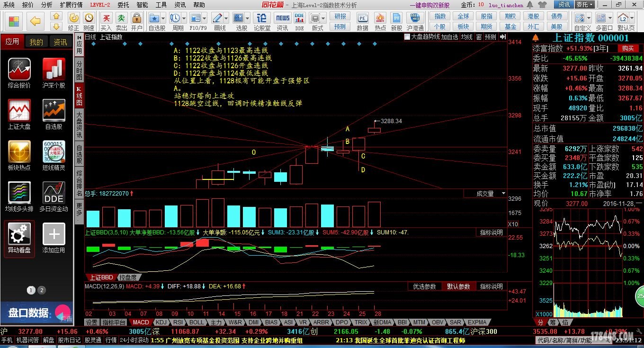
Task: Expand the 多窗口 dropdown arrow
Action: coord(610,18)
